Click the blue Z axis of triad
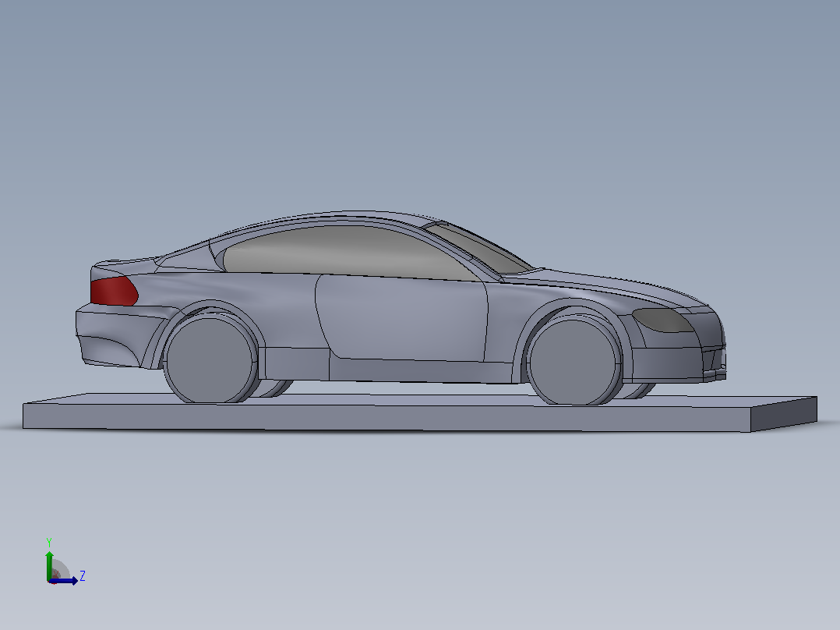The height and width of the screenshot is (630, 840). (63, 581)
